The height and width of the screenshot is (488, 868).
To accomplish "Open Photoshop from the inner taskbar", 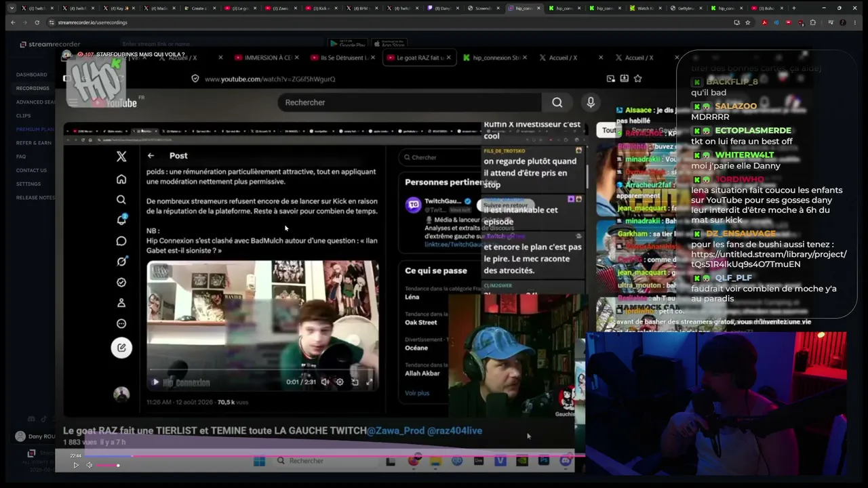I will click(x=543, y=461).
